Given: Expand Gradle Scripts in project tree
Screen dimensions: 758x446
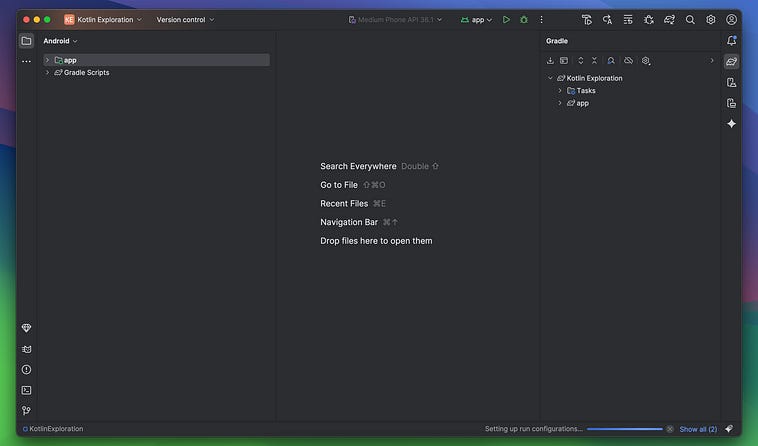Looking at the screenshot, I should pos(47,72).
